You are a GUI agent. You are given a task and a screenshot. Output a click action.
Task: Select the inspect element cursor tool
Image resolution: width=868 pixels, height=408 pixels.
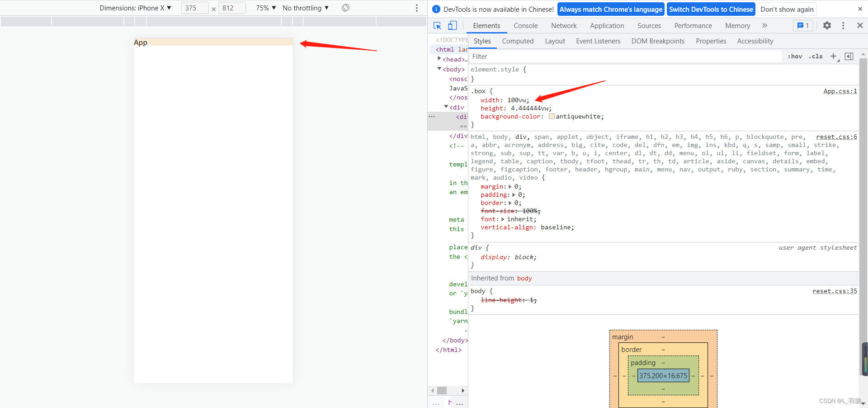point(437,26)
